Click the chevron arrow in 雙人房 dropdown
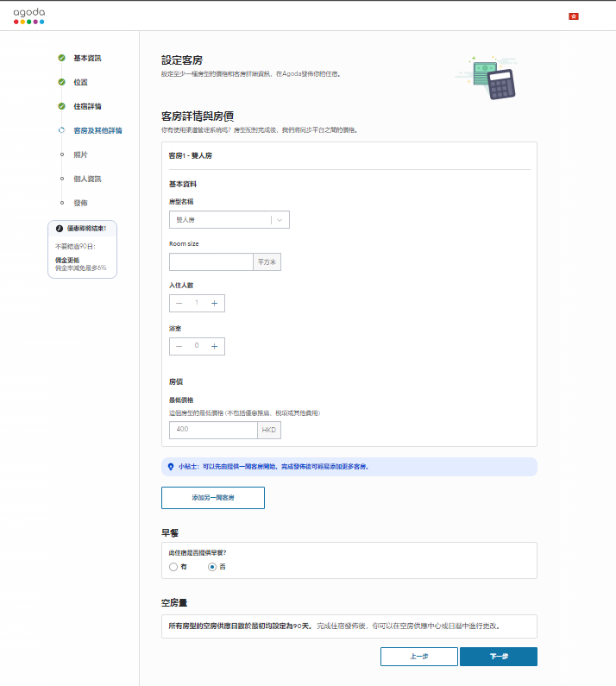 pos(280,220)
